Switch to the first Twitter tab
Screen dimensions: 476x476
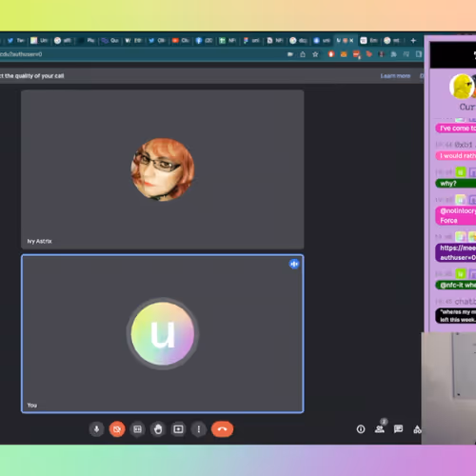click(16, 41)
